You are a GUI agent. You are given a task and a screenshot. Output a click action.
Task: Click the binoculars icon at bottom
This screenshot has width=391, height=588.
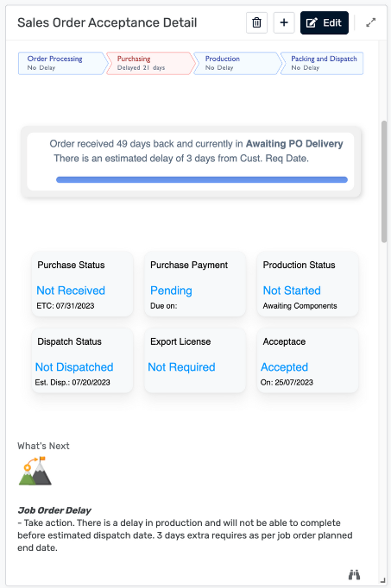pyautogui.click(x=354, y=574)
